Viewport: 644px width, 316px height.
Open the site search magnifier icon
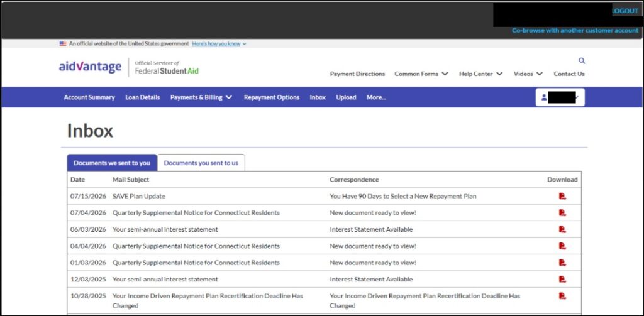point(582,61)
